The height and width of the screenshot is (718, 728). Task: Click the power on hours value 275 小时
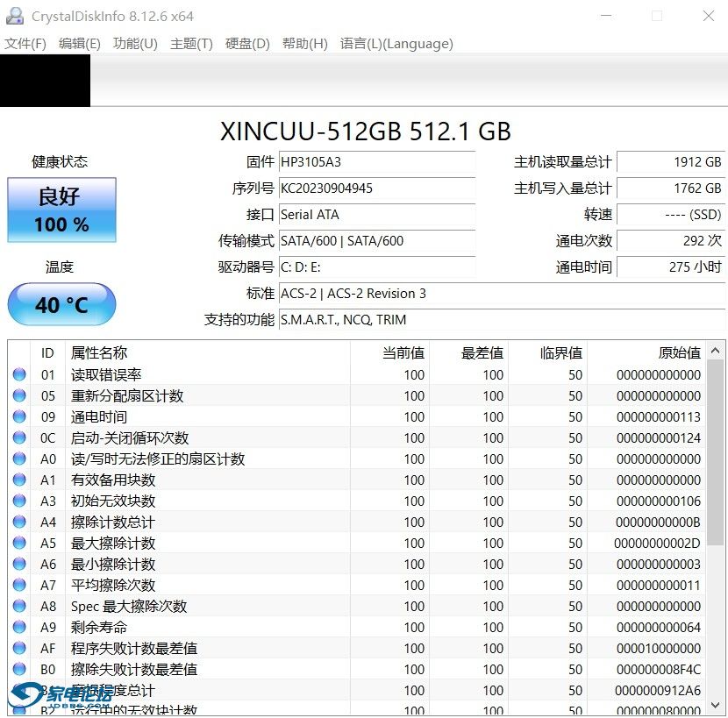(x=671, y=267)
